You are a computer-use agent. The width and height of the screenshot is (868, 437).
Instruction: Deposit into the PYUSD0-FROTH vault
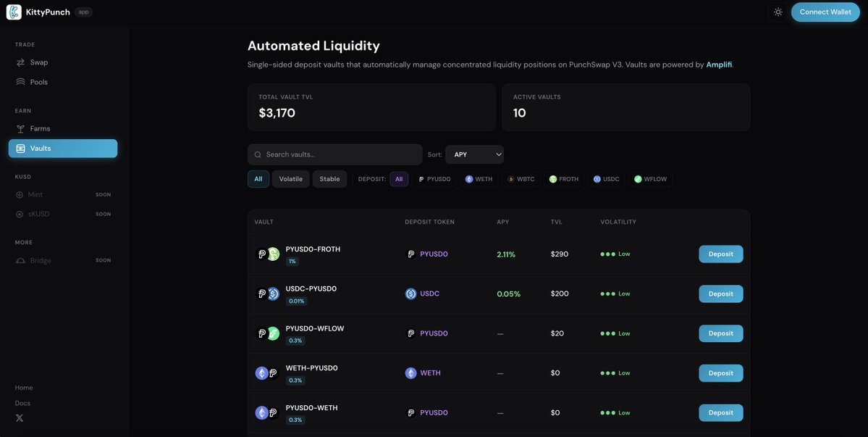tap(721, 254)
